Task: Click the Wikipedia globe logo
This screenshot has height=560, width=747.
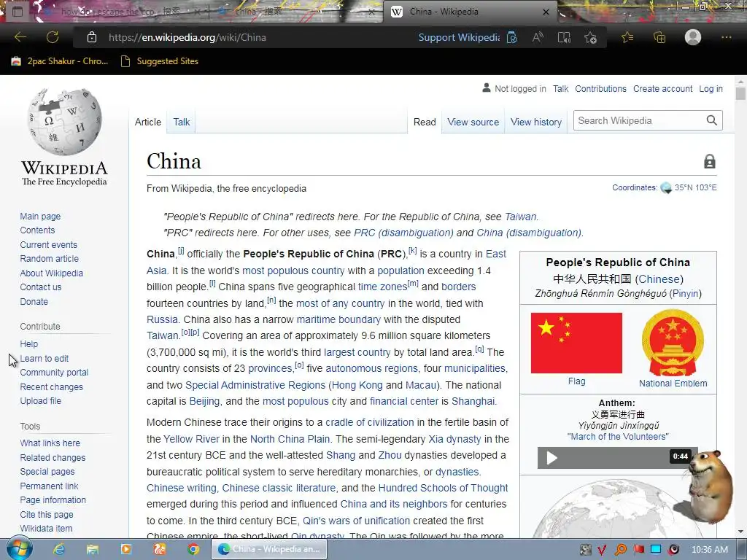Action: point(64,122)
